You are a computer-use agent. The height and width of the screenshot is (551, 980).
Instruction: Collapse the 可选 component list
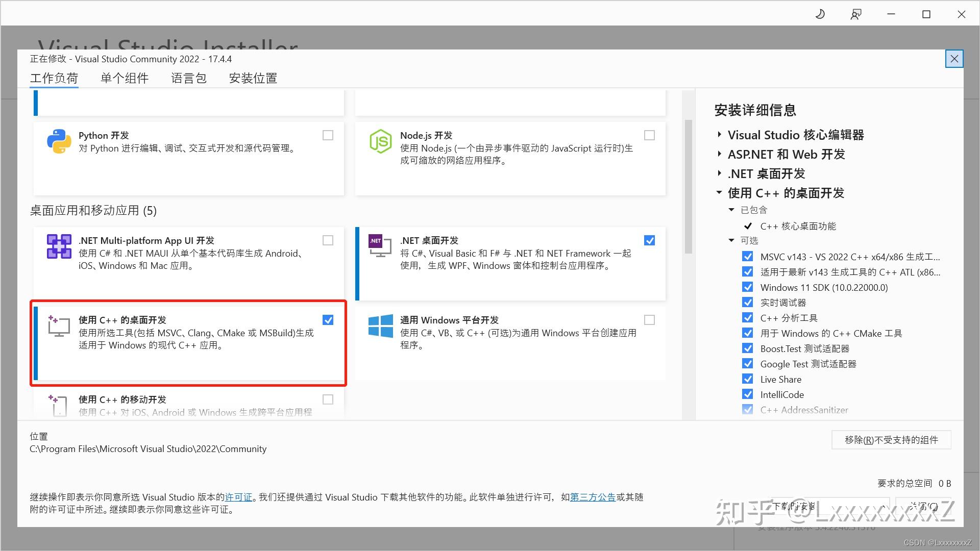click(731, 240)
